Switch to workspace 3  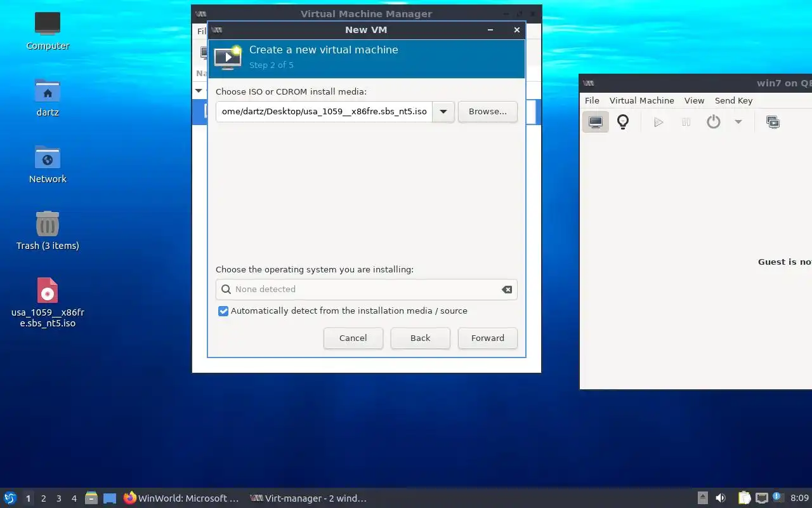coord(59,498)
